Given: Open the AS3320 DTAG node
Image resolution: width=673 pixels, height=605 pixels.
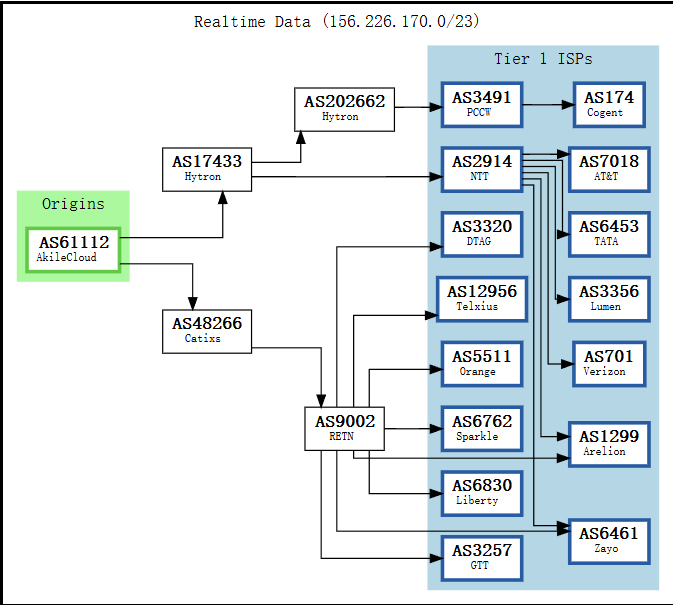Looking at the screenshot, I should tap(481, 234).
